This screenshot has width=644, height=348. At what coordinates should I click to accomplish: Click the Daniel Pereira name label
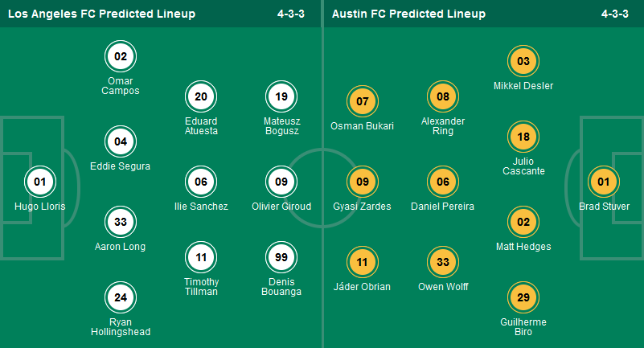[x=442, y=207]
